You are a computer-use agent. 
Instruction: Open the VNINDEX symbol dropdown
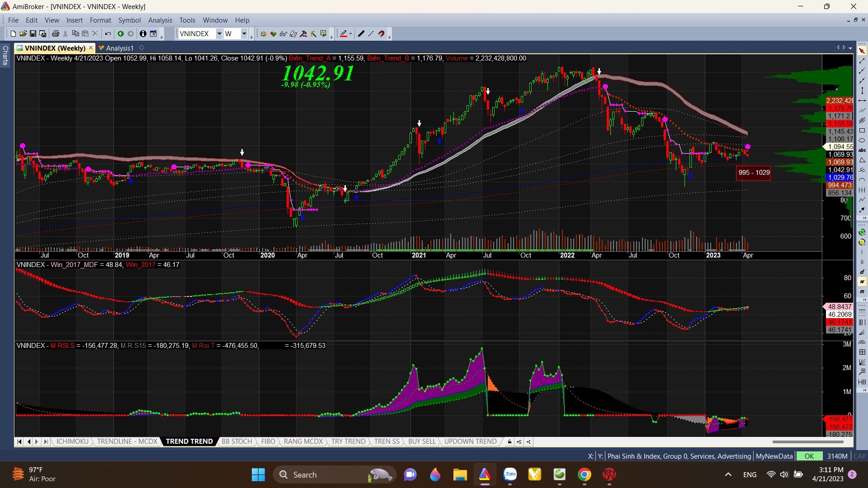pyautogui.click(x=219, y=33)
